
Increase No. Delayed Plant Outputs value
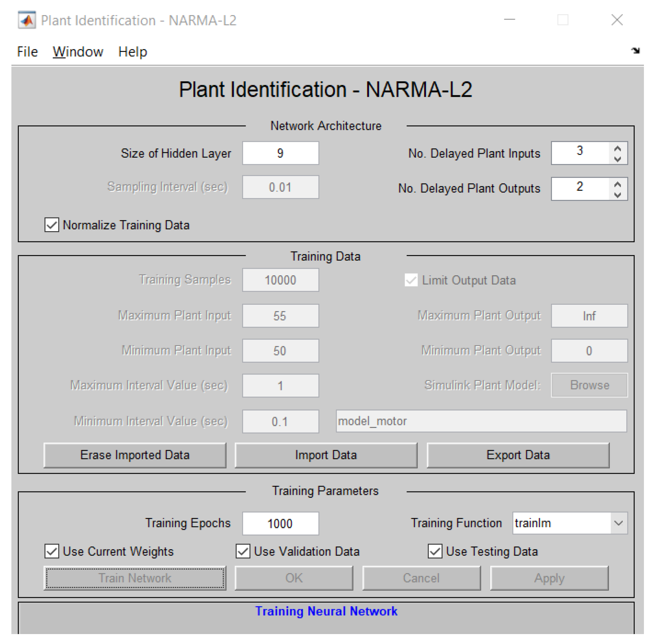coord(618,185)
